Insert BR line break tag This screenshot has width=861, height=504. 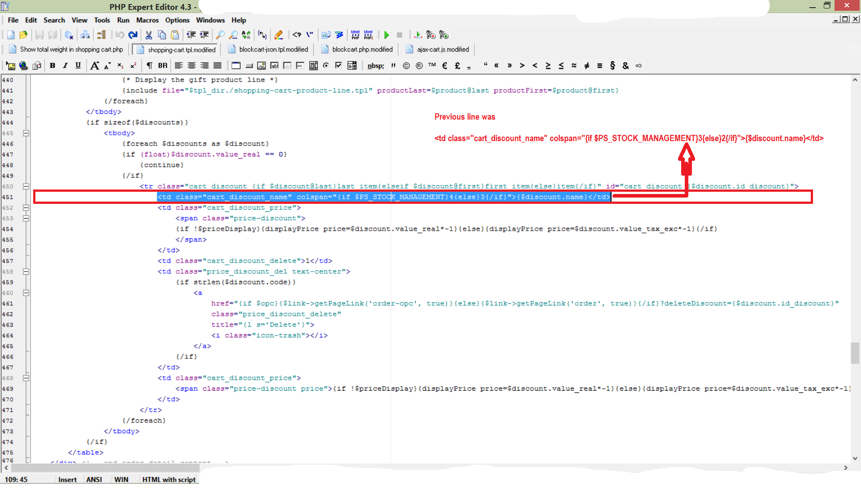tap(162, 66)
